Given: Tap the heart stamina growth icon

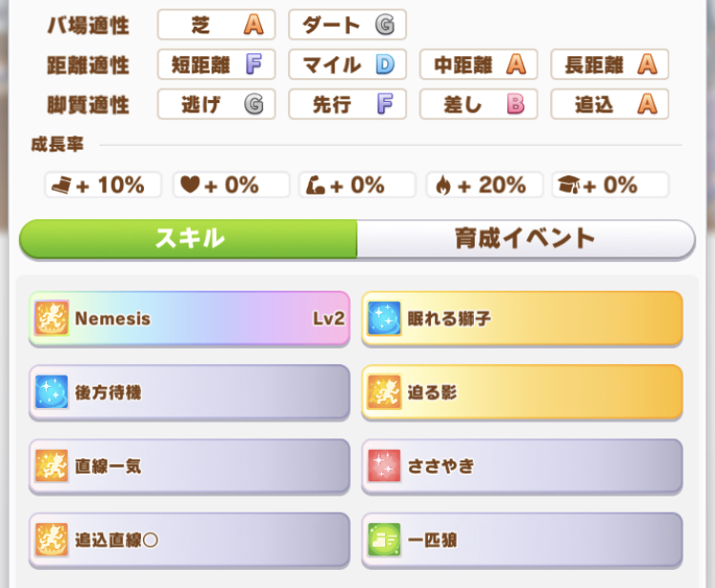Looking at the screenshot, I should pos(191,185).
